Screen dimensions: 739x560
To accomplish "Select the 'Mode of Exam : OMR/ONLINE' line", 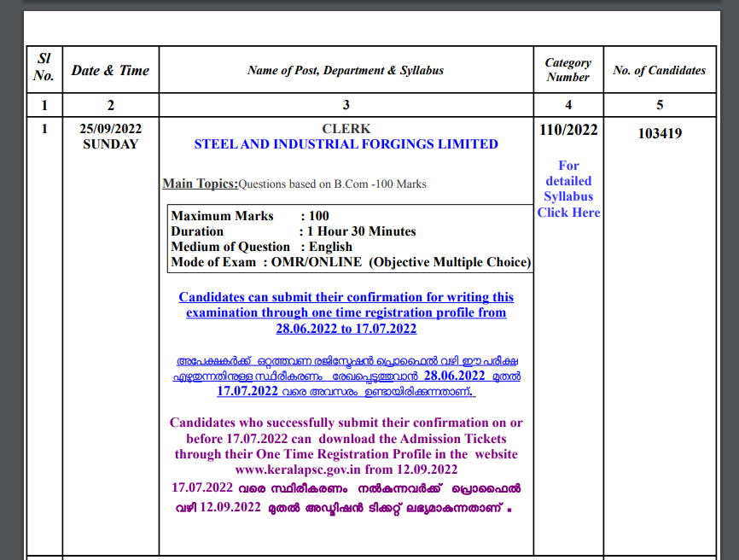I will 351,262.
